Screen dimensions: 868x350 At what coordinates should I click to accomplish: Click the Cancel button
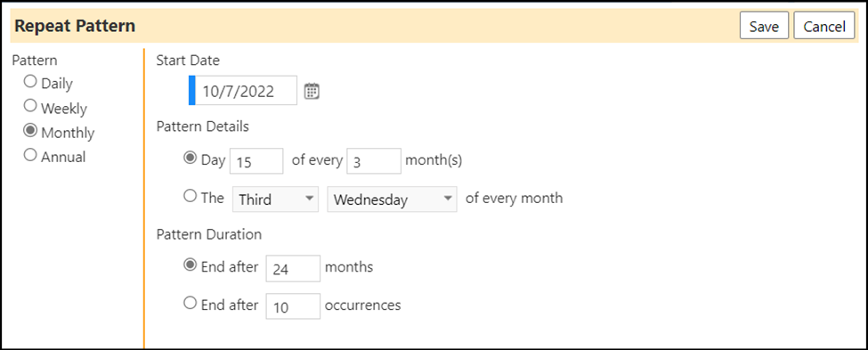tap(824, 26)
